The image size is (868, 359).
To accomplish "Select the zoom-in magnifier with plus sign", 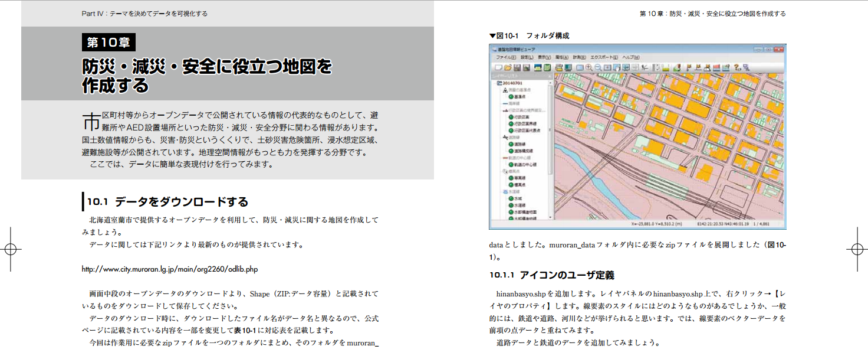I will pyautogui.click(x=589, y=67).
